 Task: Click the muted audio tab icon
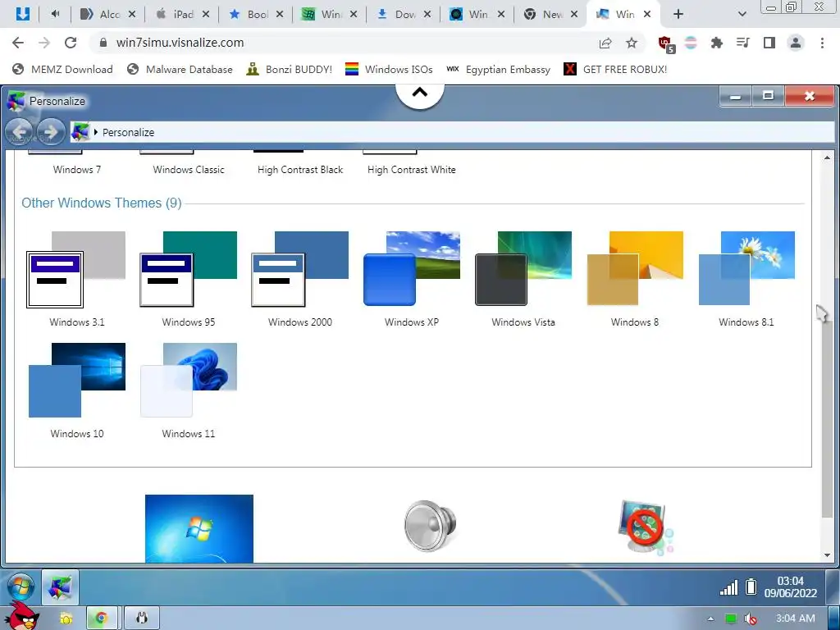pos(55,15)
